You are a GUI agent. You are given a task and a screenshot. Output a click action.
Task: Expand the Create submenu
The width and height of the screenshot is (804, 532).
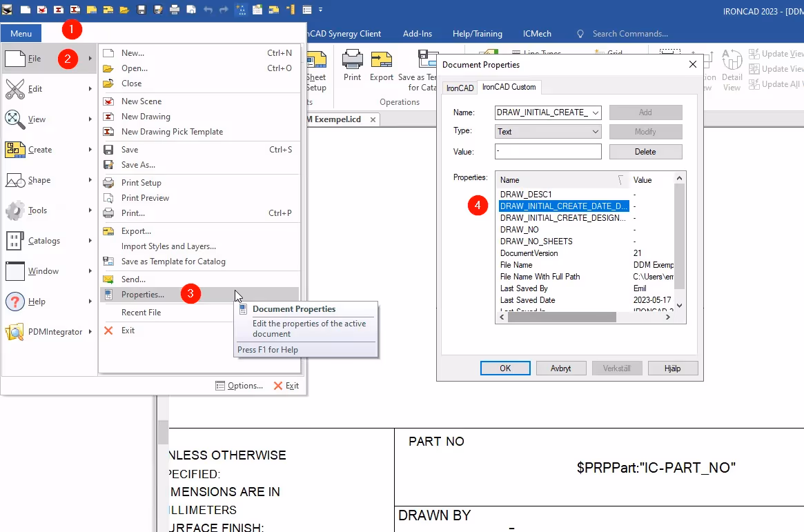click(x=49, y=150)
